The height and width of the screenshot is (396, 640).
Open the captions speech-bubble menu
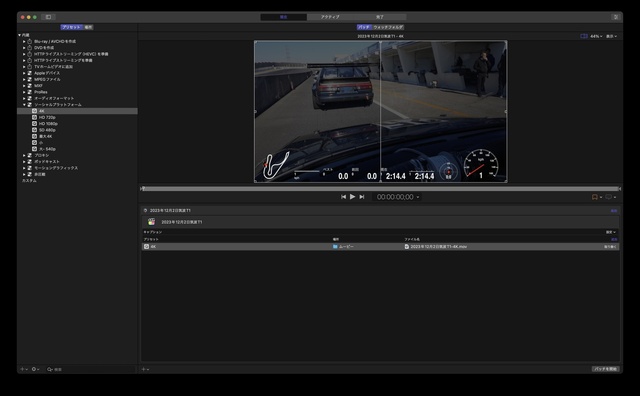click(610, 197)
